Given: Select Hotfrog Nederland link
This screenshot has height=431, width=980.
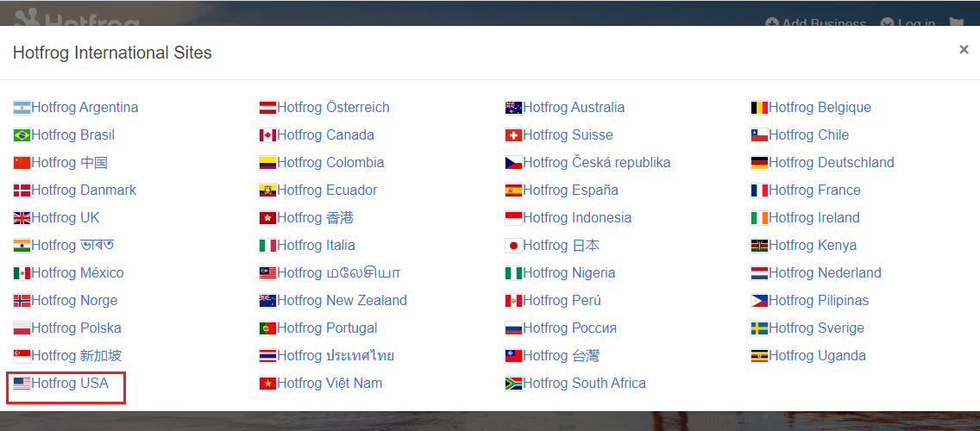Looking at the screenshot, I should pos(825,273).
